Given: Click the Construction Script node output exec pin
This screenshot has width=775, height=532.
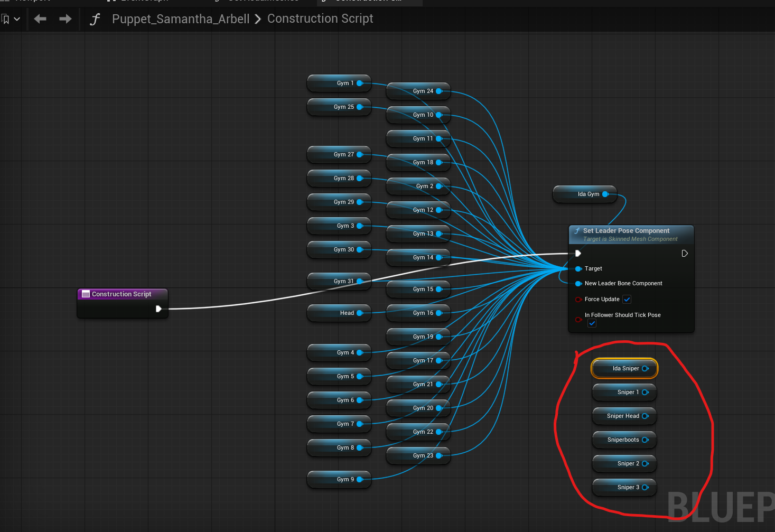Looking at the screenshot, I should [x=158, y=309].
